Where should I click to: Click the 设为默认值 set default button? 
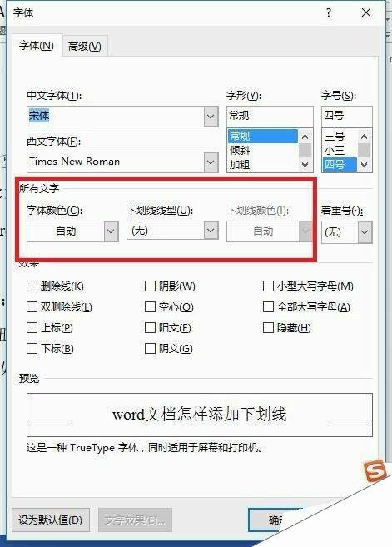pyautogui.click(x=51, y=520)
